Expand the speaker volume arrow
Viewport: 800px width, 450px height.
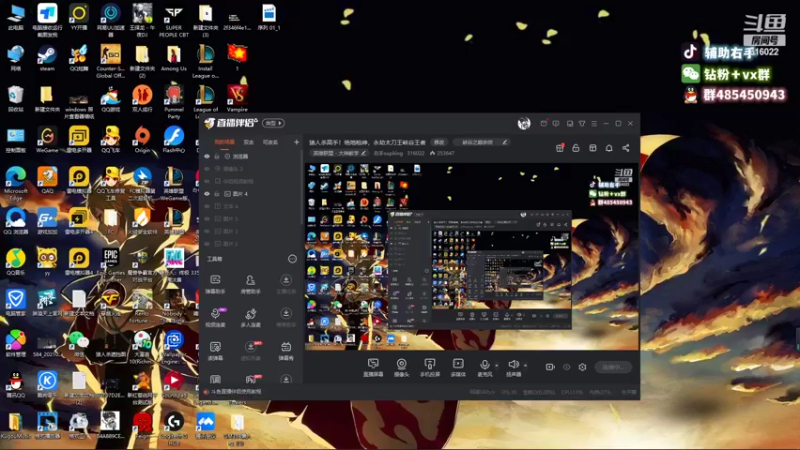(x=526, y=365)
